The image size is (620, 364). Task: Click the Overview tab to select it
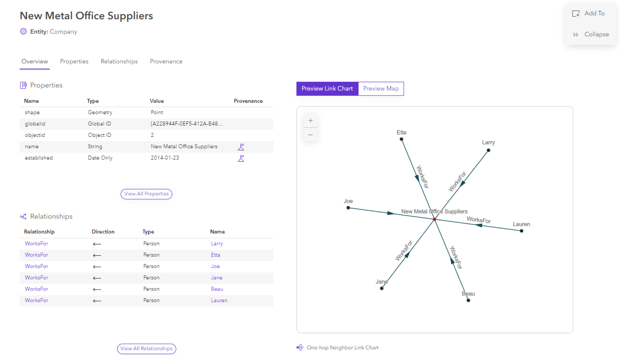pyautogui.click(x=34, y=61)
